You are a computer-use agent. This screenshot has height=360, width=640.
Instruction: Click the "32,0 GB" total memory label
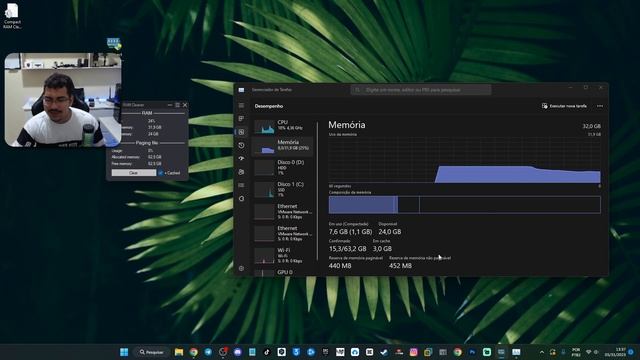591,126
